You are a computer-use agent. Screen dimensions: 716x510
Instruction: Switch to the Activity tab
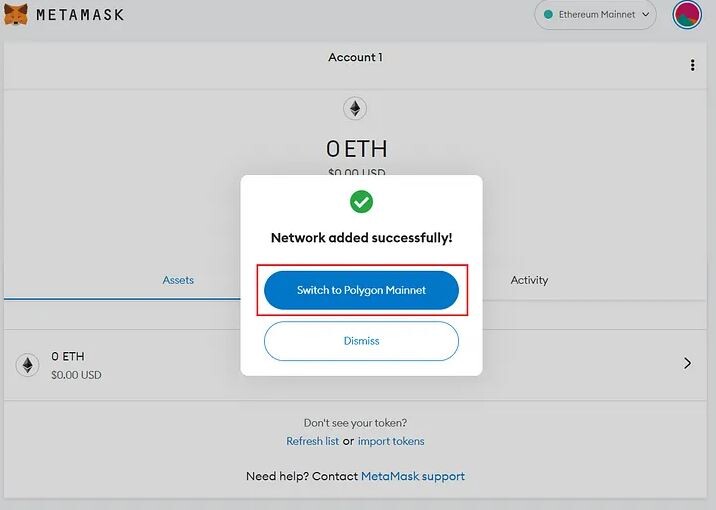point(529,280)
